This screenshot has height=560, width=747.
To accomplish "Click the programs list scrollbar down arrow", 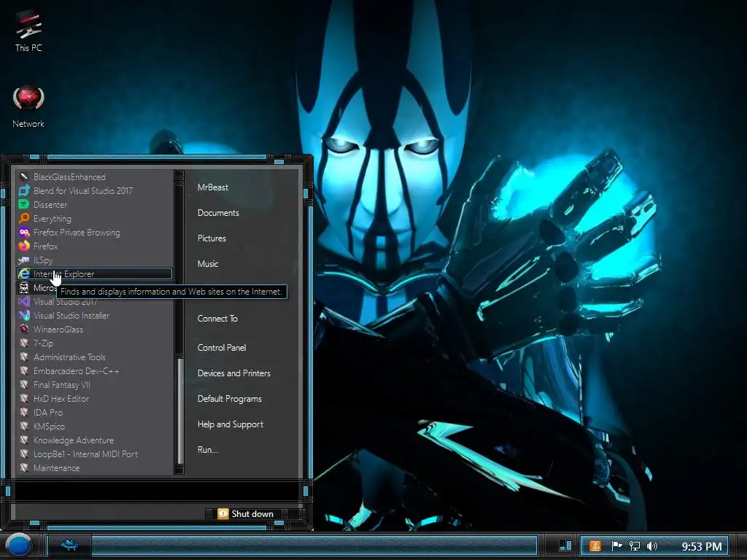I will [x=179, y=470].
